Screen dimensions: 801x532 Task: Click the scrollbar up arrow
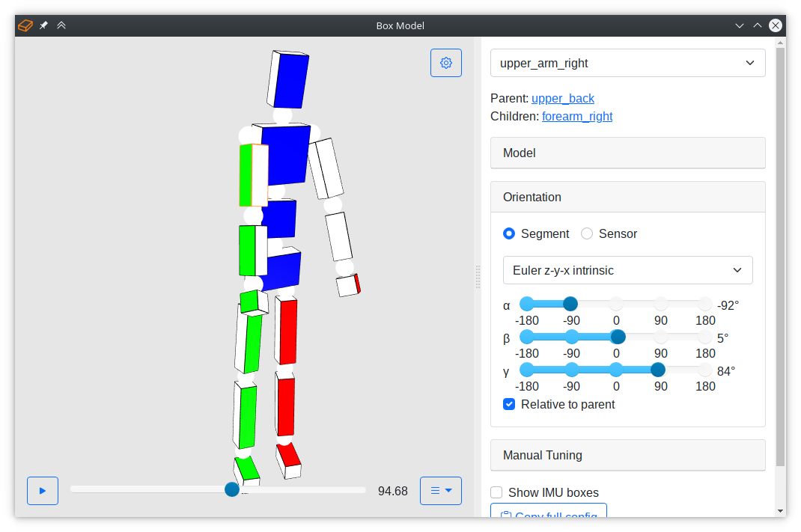pyautogui.click(x=780, y=43)
